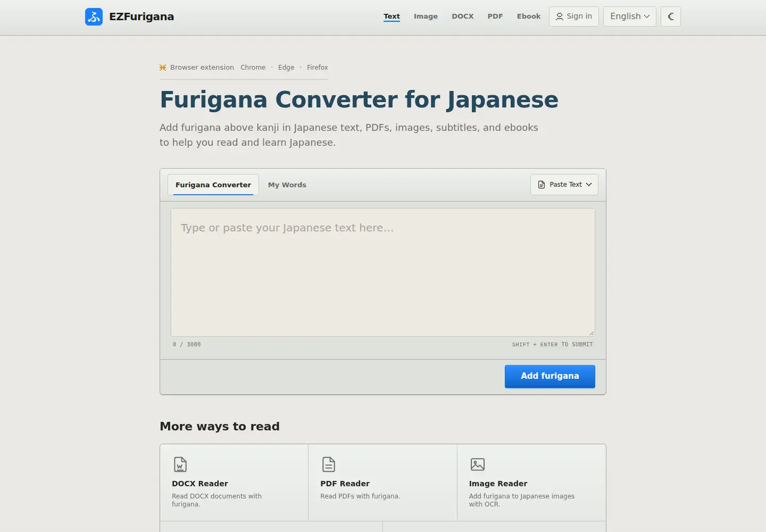Image resolution: width=766 pixels, height=532 pixels.
Task: Open the Chrome extension link
Action: [x=253, y=68]
